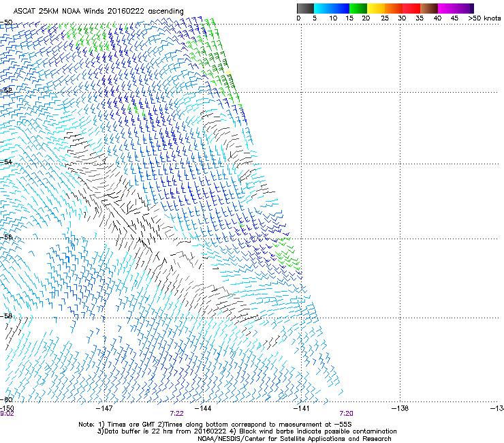Click the legend scale label '40'
This screenshot has width=504, height=443.
click(437, 18)
